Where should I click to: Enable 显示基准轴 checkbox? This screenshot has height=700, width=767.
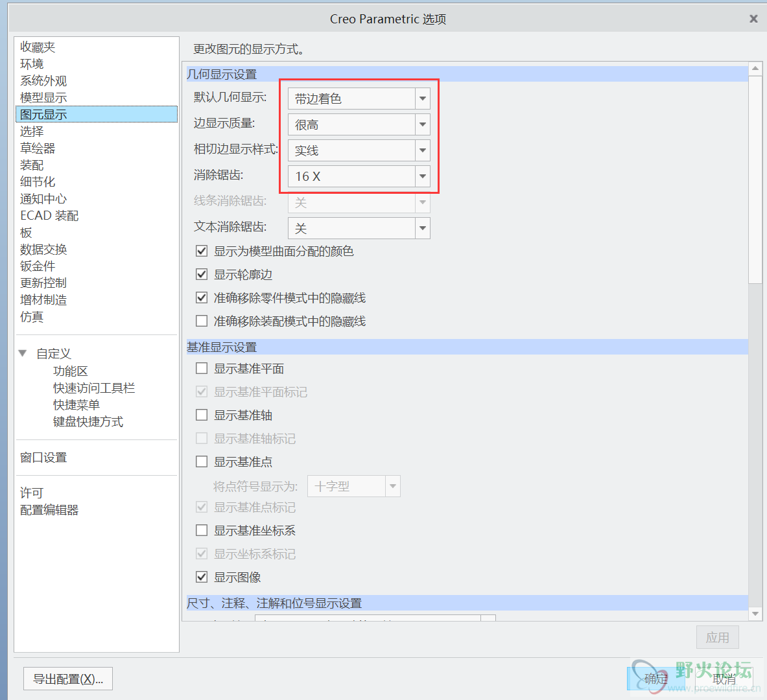(202, 415)
